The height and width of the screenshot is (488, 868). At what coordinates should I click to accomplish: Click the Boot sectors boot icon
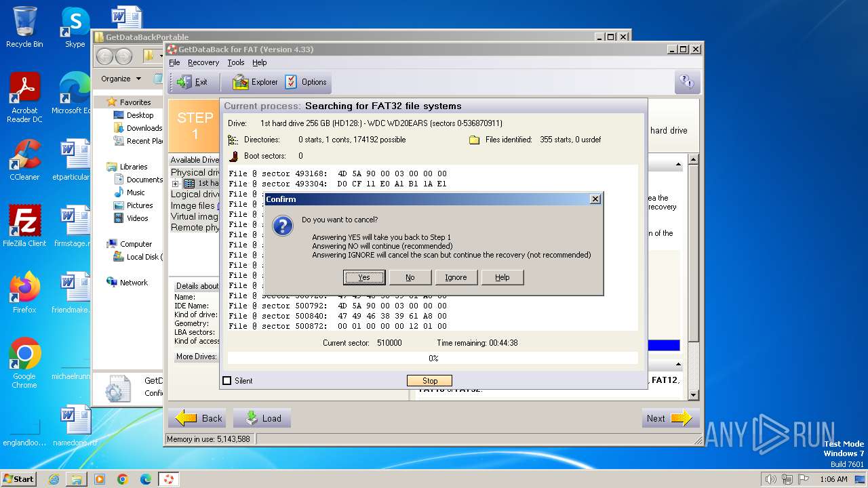coord(233,156)
